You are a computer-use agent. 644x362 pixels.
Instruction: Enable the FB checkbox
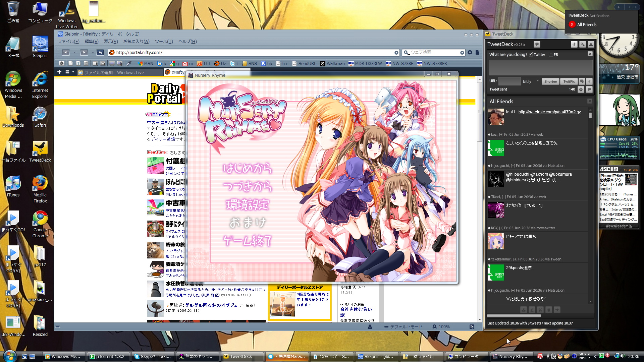tap(551, 55)
